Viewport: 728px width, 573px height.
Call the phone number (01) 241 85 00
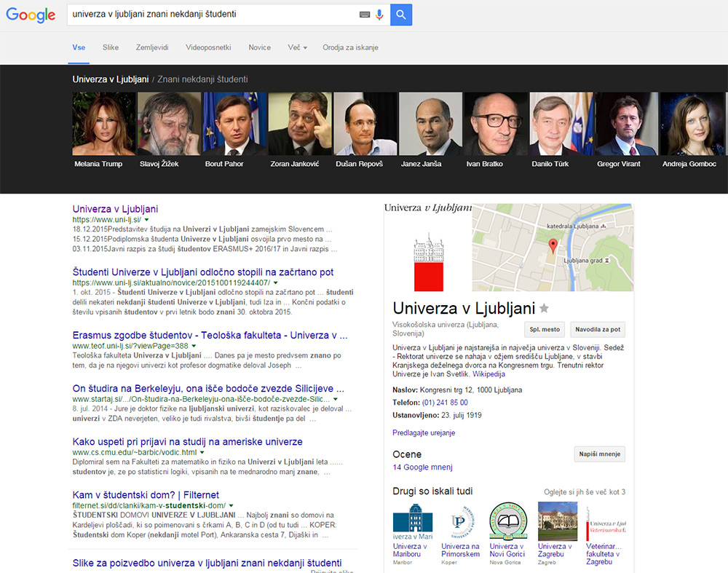click(x=445, y=403)
